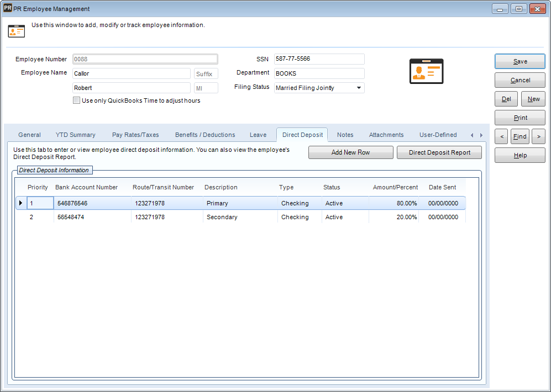The image size is (551, 392).
Task: Select the Status cell of Primary account
Action: (x=344, y=204)
